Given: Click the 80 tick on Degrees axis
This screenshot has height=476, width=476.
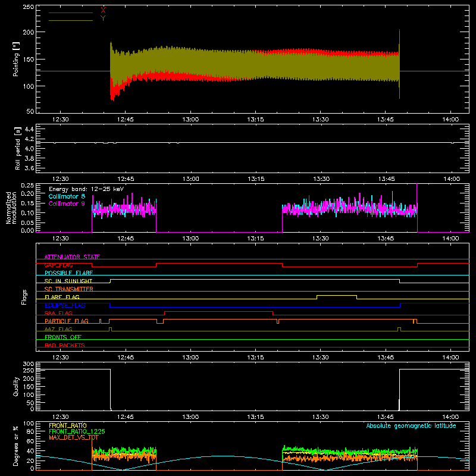Looking at the screenshot, I should 30,431.
